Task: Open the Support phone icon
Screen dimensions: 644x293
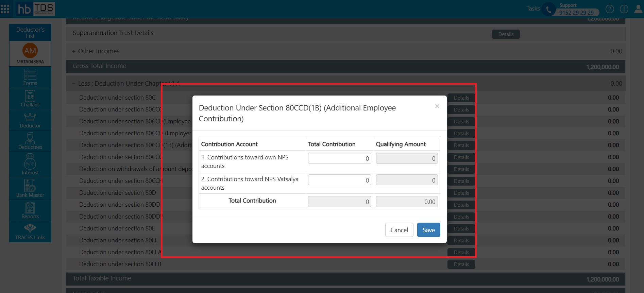Action: tap(548, 9)
